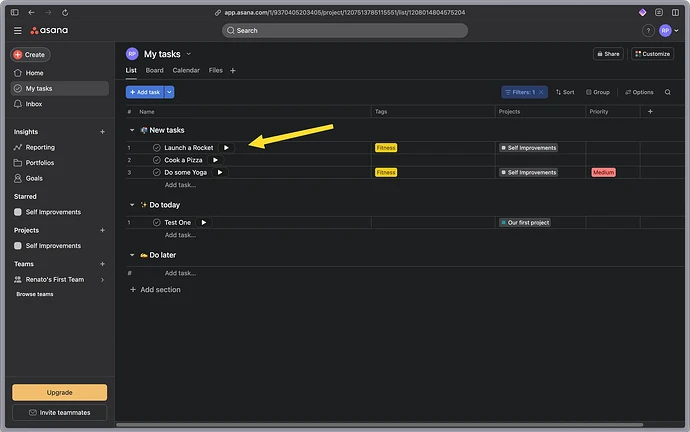Click the horizontal scrollbar

tap(379, 425)
